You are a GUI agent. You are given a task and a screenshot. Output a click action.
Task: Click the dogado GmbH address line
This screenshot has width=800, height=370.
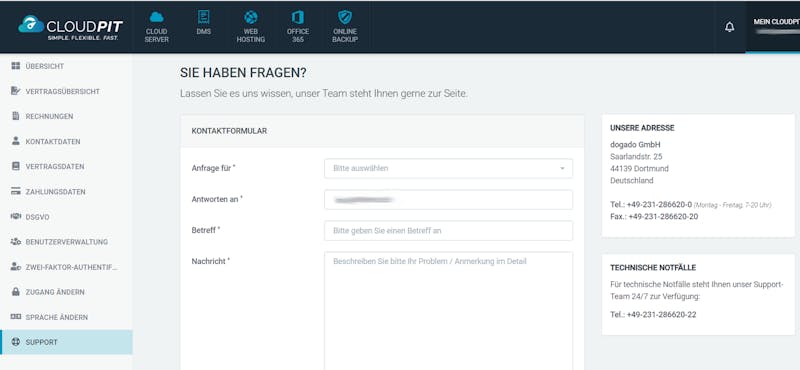coord(635,144)
